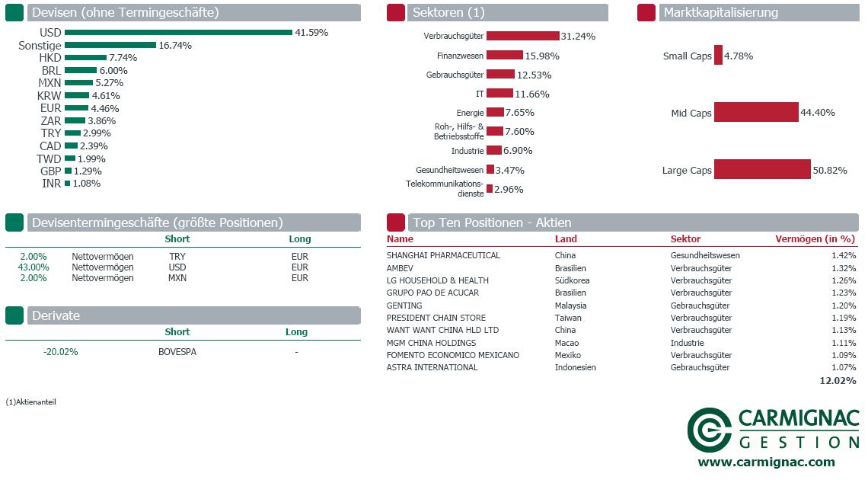Click the Name column header

[x=400, y=239]
